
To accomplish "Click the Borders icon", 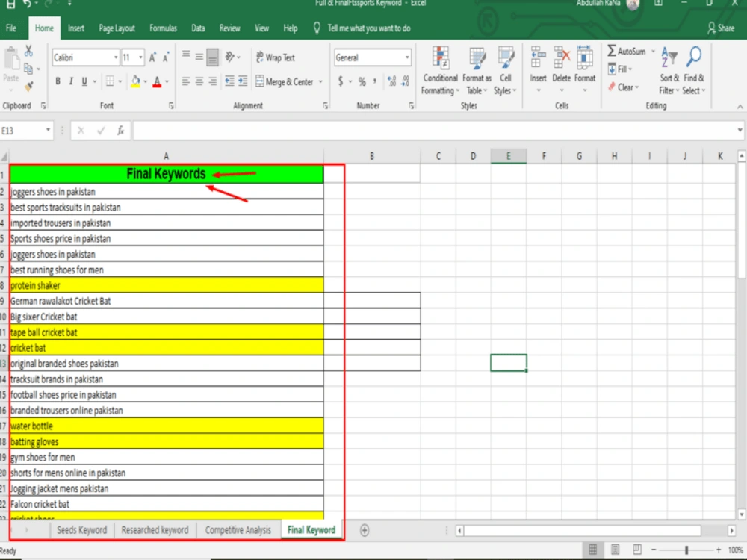I will coord(110,81).
